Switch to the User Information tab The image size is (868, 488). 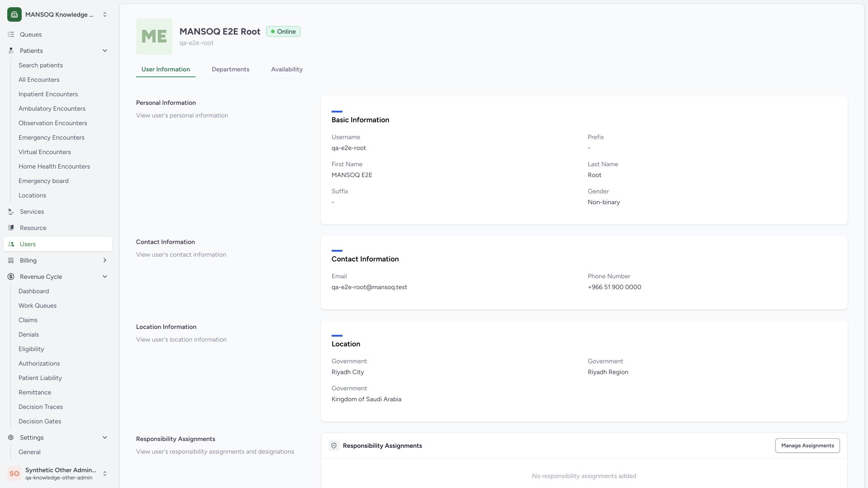pyautogui.click(x=165, y=69)
